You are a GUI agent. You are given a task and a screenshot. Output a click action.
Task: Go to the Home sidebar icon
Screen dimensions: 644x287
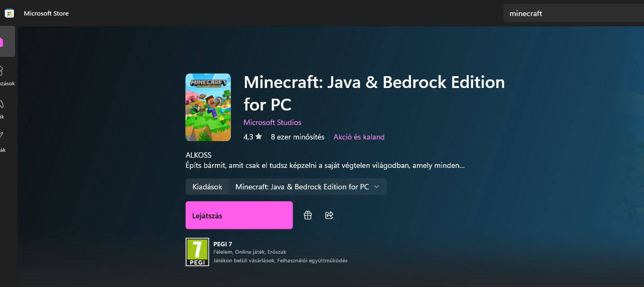pos(2,42)
